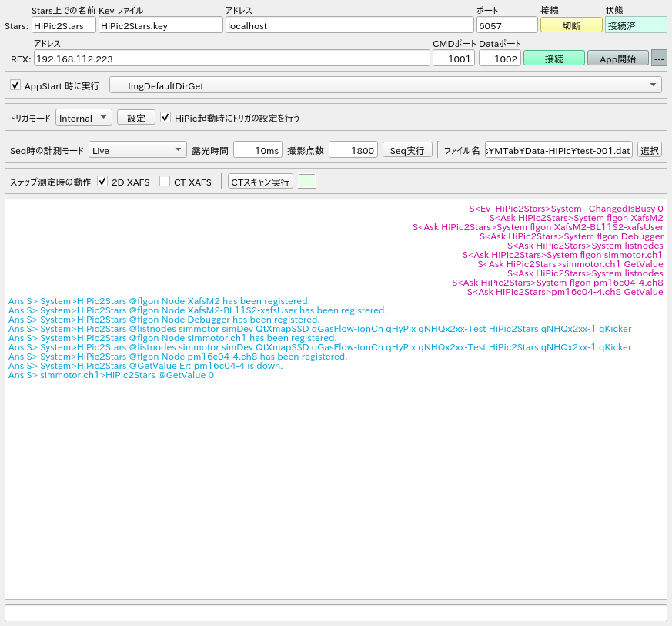
Task: Click 選択 to choose a file
Action: pos(649,150)
